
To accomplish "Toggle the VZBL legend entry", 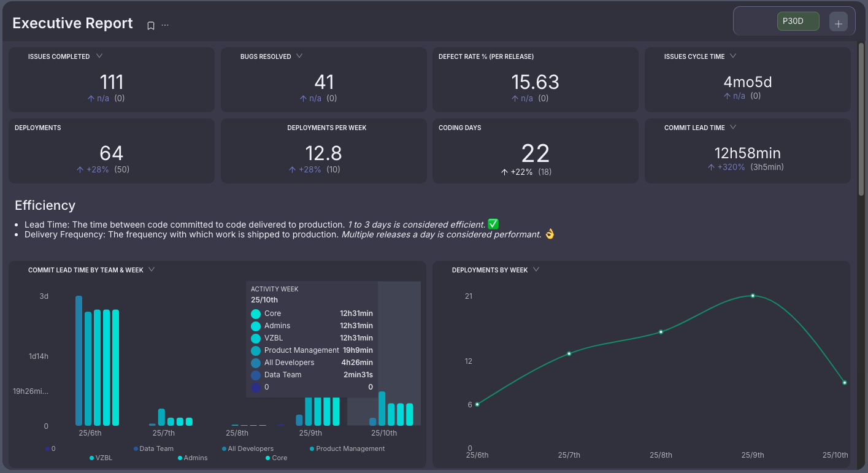I will pos(104,458).
